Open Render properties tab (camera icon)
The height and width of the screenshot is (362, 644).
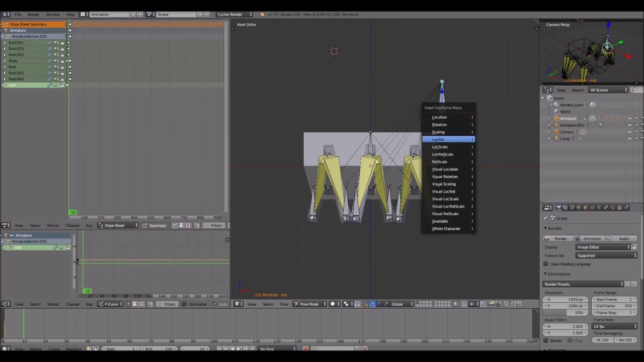click(x=558, y=208)
